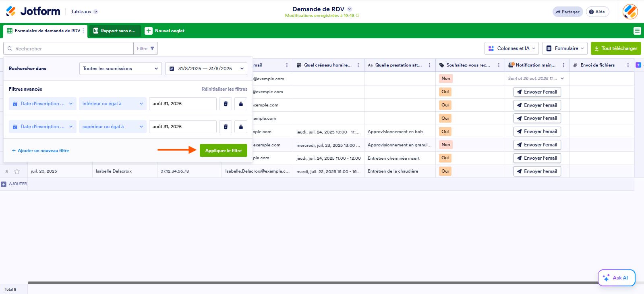The height and width of the screenshot is (294, 644).
Task: Open the Ask AI assistant
Action: pos(617,278)
